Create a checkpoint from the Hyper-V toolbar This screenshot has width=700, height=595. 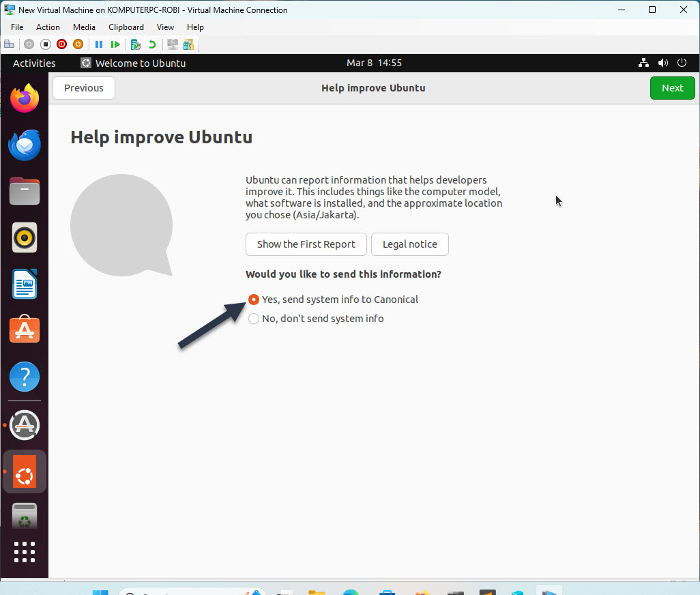pos(134,44)
